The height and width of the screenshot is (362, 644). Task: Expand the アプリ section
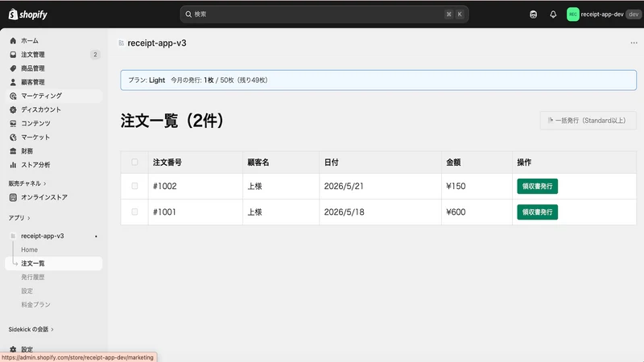[19, 218]
